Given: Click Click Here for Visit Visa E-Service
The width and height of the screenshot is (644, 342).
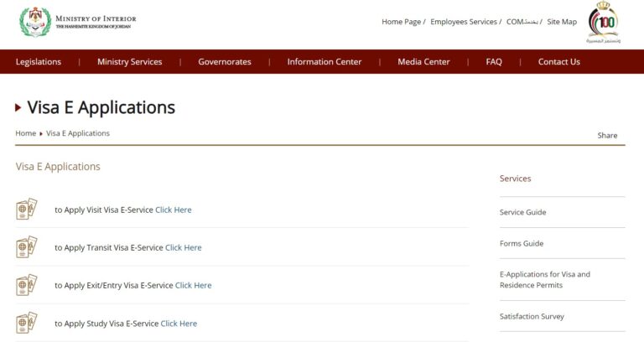Looking at the screenshot, I should coord(174,210).
